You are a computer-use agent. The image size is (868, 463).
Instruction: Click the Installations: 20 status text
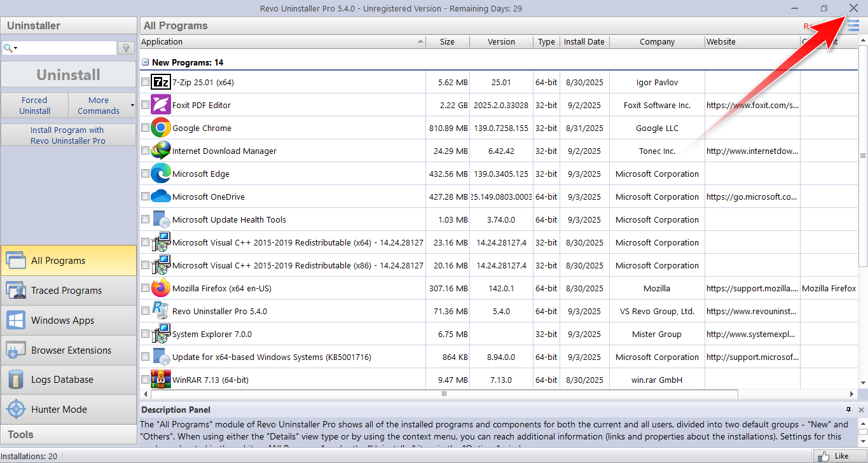click(30, 456)
